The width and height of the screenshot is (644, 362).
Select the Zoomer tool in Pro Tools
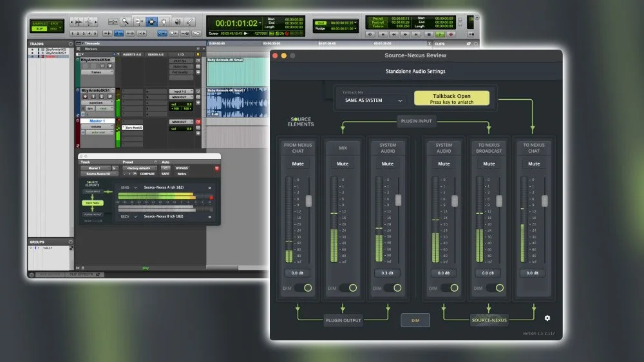click(x=126, y=21)
